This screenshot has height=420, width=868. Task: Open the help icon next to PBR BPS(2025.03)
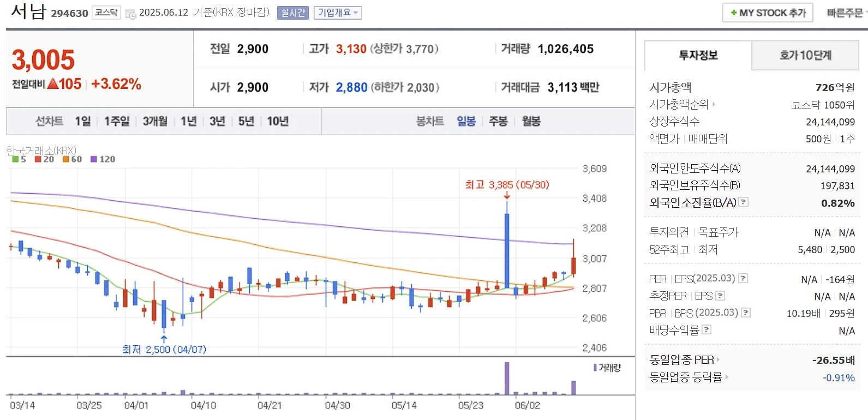tap(746, 313)
